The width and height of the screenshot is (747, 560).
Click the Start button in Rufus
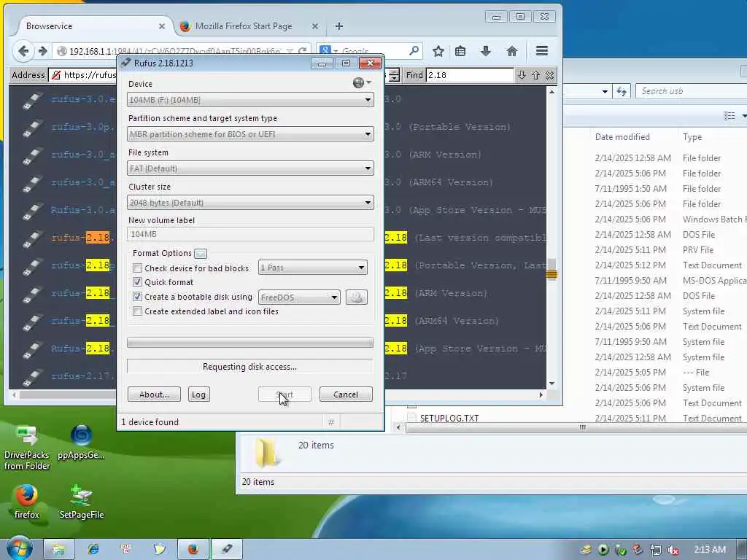pos(285,394)
